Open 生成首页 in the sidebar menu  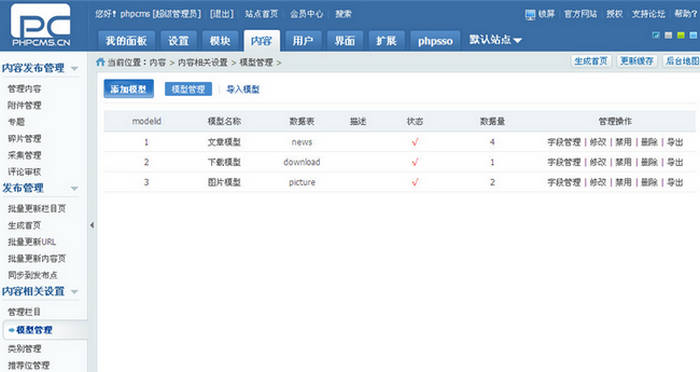click(x=25, y=226)
